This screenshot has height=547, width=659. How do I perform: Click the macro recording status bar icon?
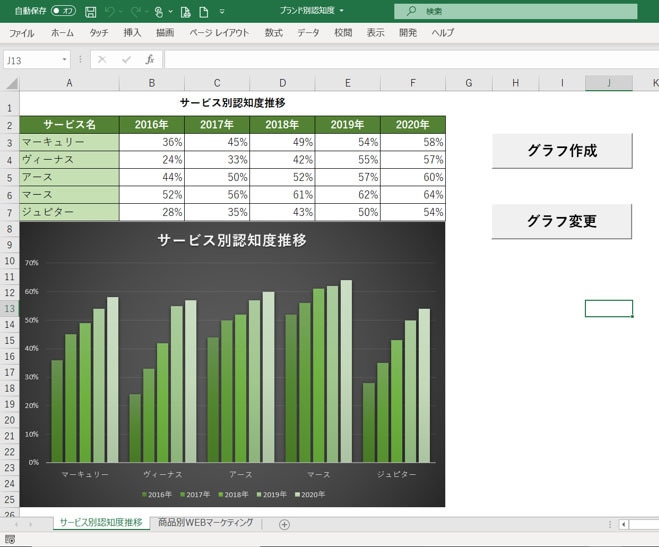pos(10,539)
